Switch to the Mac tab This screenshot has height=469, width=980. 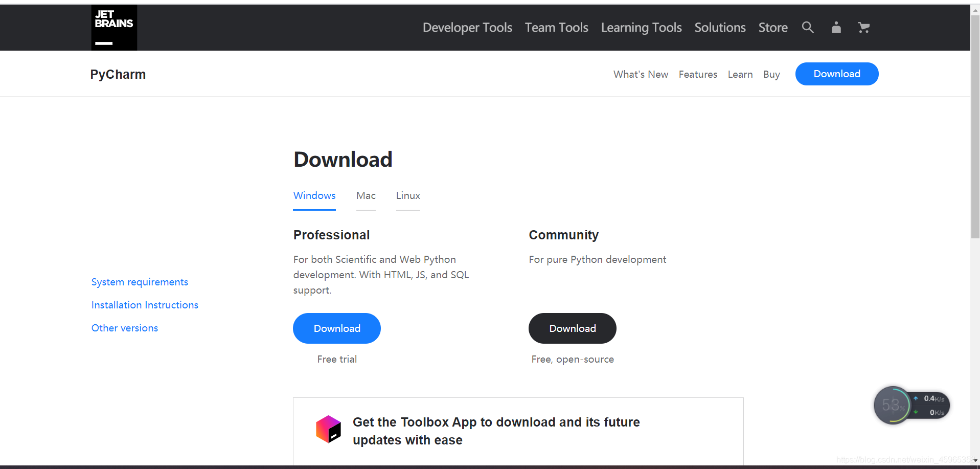(x=366, y=196)
